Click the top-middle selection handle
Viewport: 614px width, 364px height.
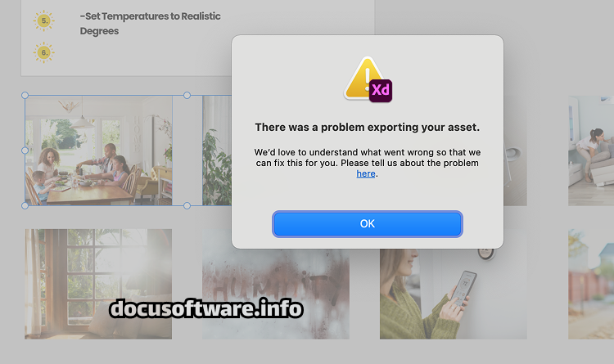[x=187, y=95]
